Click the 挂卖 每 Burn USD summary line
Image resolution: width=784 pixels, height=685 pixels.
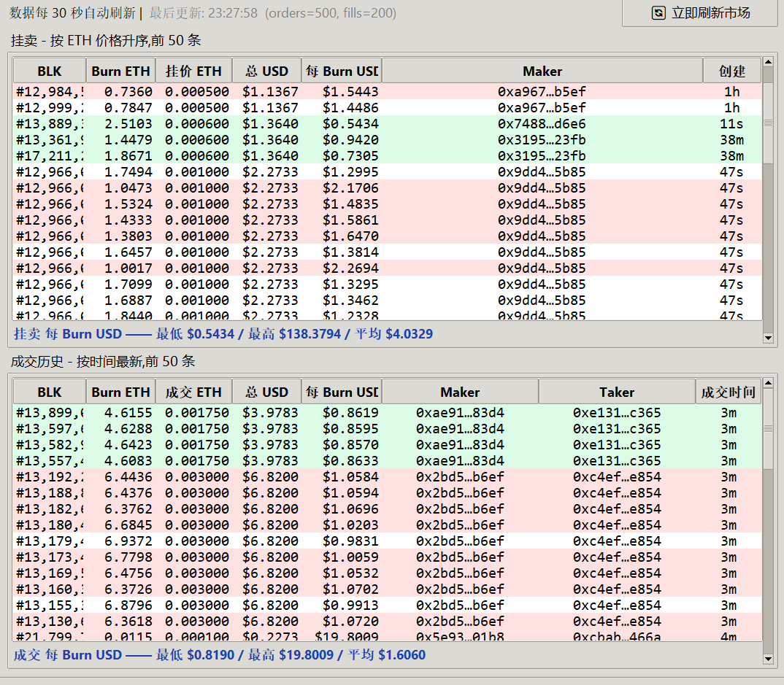pos(223,334)
